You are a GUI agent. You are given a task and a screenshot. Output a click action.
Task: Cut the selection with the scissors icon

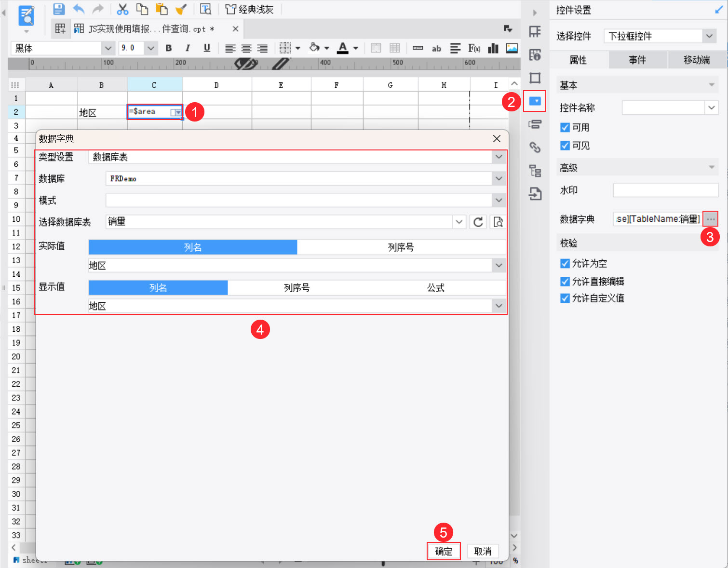click(x=123, y=9)
